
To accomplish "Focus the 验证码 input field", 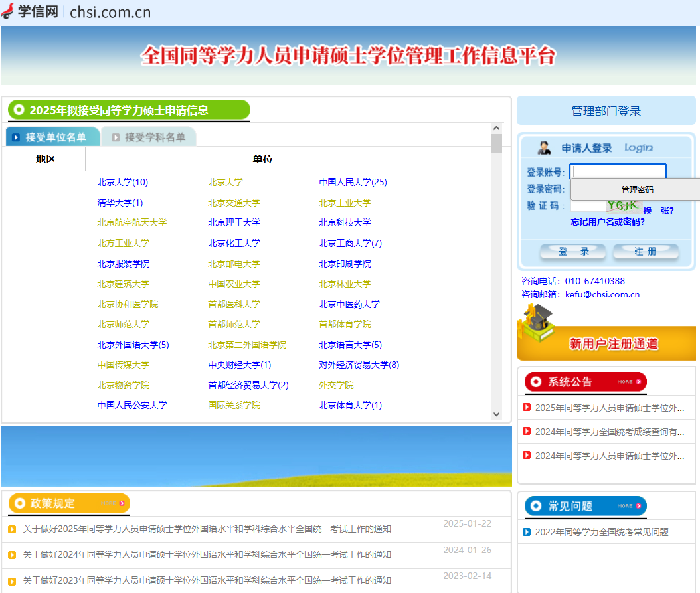I will tap(588, 206).
